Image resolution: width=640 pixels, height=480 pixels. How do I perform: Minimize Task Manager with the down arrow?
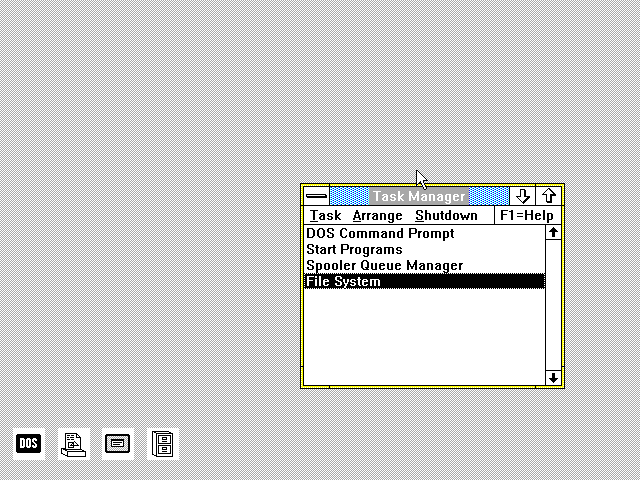click(x=522, y=196)
